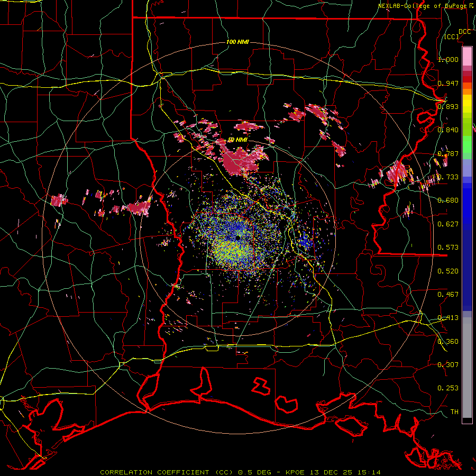Click the TH label at scale bottom
The image size is (476, 476).
pyautogui.click(x=454, y=412)
